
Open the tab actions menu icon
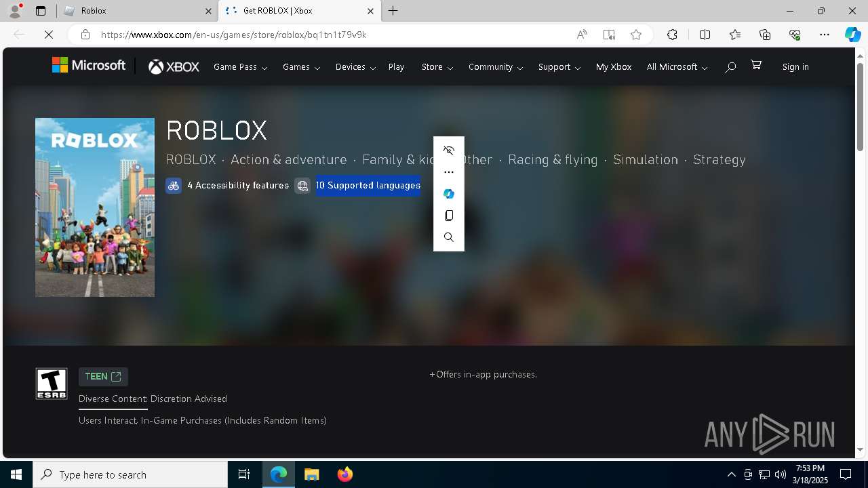point(41,11)
